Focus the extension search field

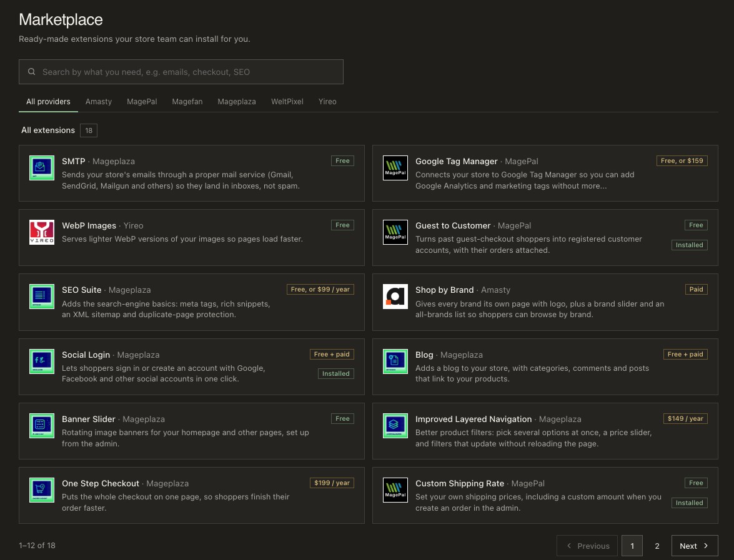tap(181, 72)
